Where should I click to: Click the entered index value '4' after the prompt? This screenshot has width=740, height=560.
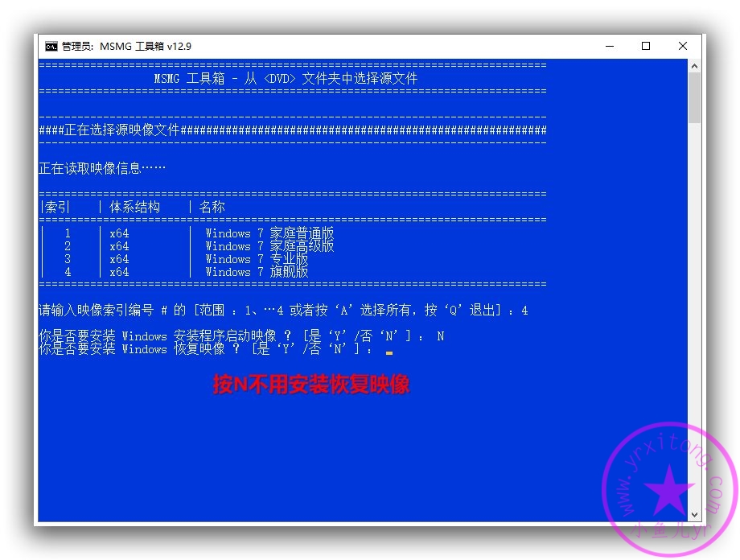click(x=524, y=311)
